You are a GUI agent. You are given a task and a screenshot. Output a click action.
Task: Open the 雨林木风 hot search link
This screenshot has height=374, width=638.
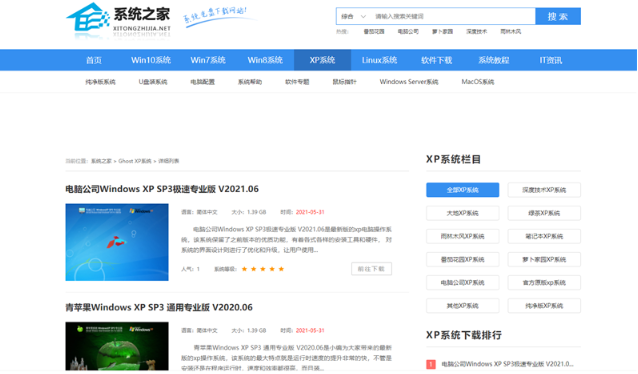pyautogui.click(x=511, y=32)
